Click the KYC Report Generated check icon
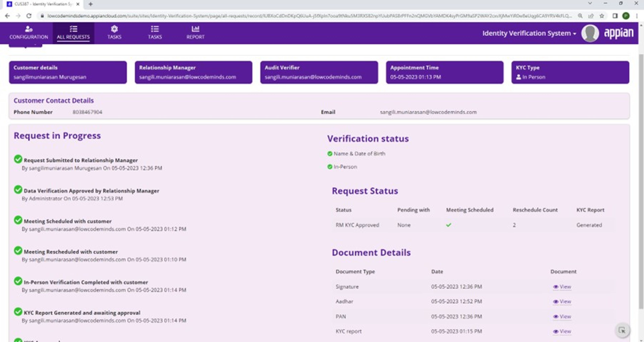The width and height of the screenshot is (644, 342). 18,312
